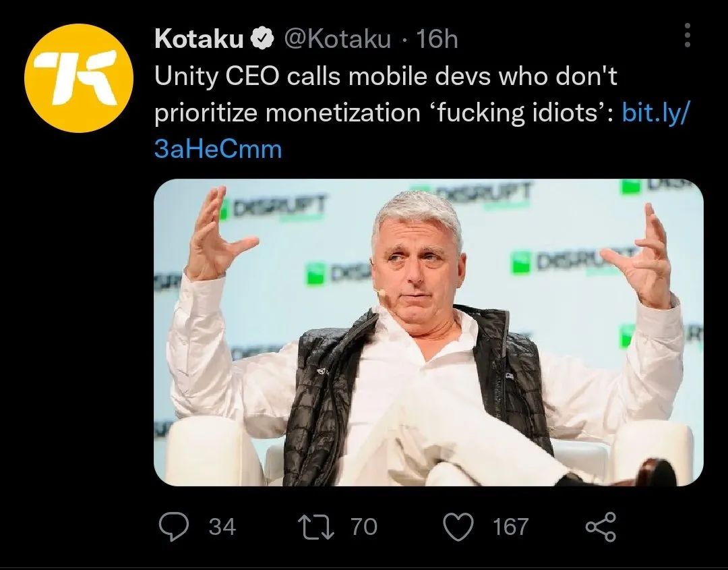Open the share icon on the tweet
The image size is (728, 570).
[601, 527]
